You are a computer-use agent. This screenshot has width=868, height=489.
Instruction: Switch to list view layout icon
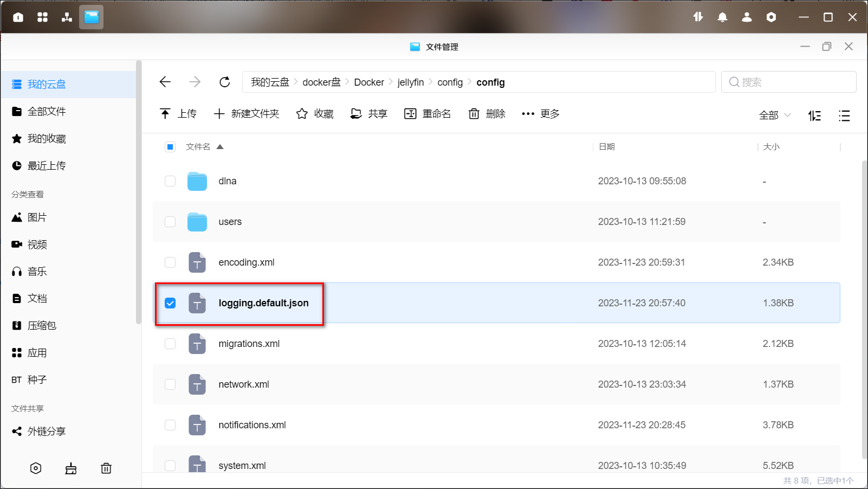tap(844, 115)
